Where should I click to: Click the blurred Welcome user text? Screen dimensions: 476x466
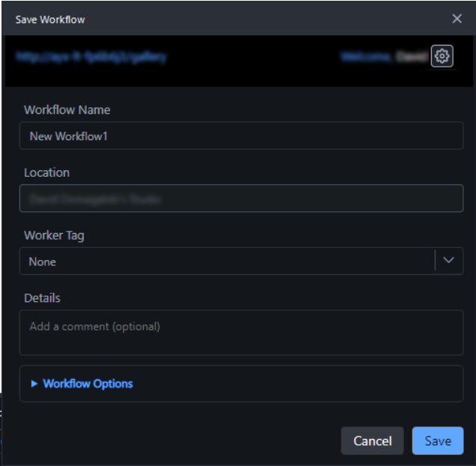pyautogui.click(x=383, y=57)
